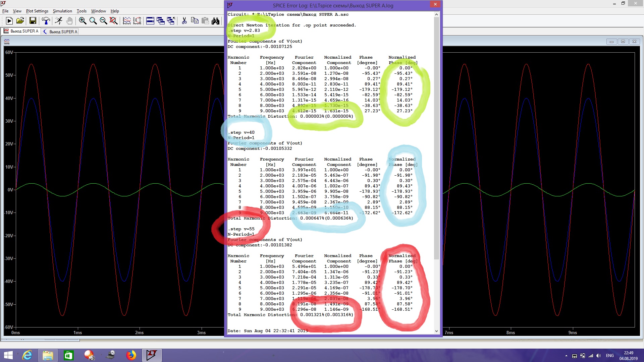Viewport: 644px width, 362px height.
Task: Open File Explorer from the taskbar
Action: (48, 355)
